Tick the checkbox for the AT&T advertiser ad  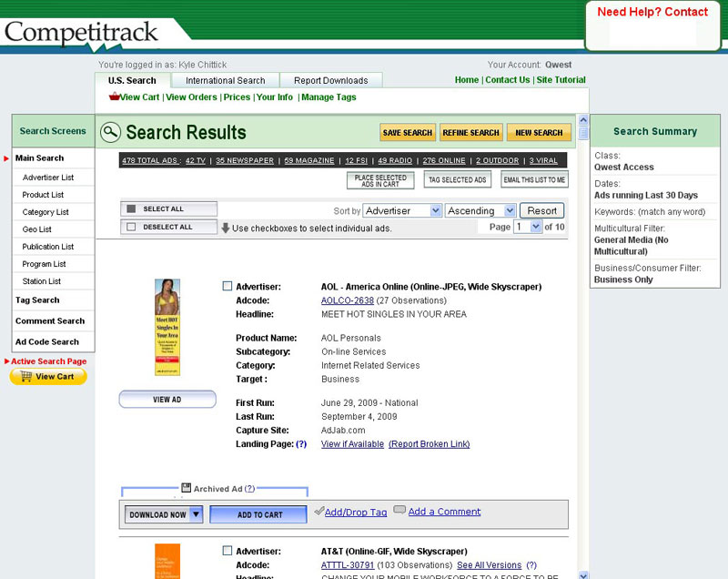227,551
